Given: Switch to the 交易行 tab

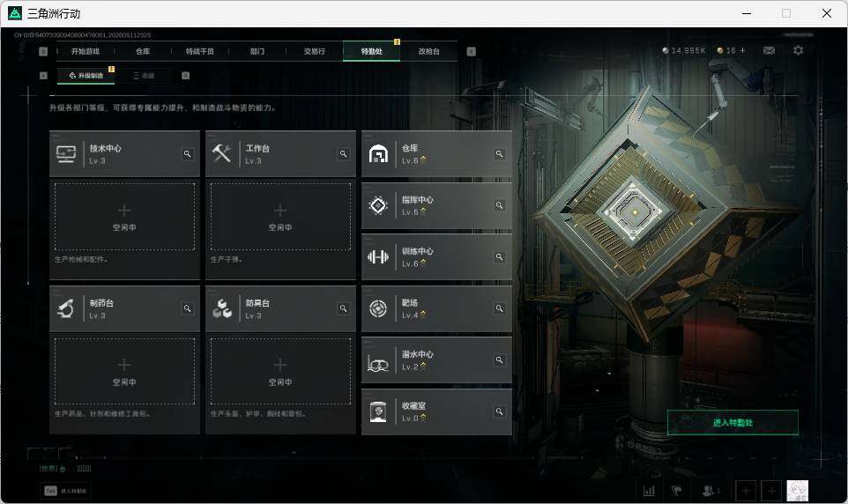Looking at the screenshot, I should (x=314, y=51).
